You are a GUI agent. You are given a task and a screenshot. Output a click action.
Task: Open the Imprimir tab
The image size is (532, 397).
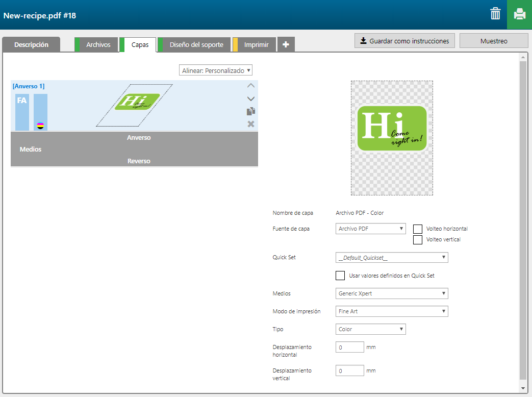[x=254, y=44]
